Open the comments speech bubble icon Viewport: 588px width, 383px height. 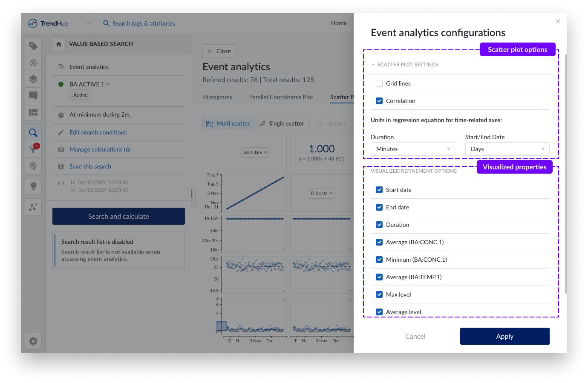point(33,95)
